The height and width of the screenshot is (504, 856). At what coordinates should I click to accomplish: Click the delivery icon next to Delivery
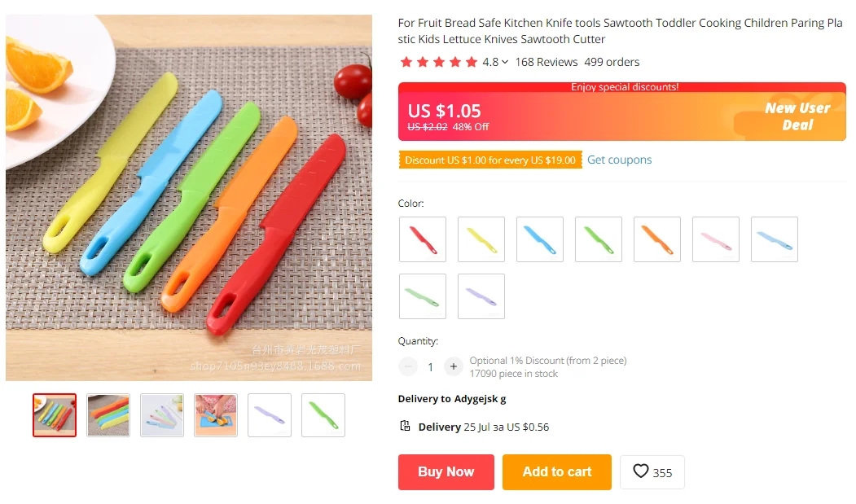[405, 426]
